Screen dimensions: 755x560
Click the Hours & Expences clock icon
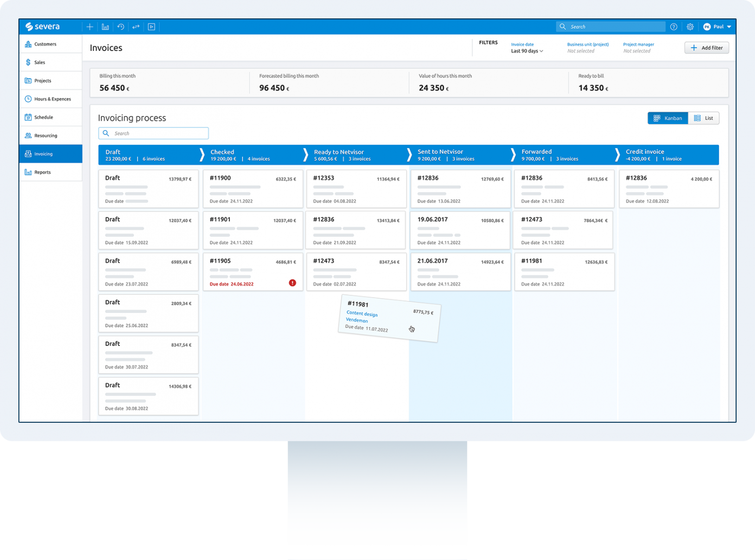pyautogui.click(x=28, y=99)
